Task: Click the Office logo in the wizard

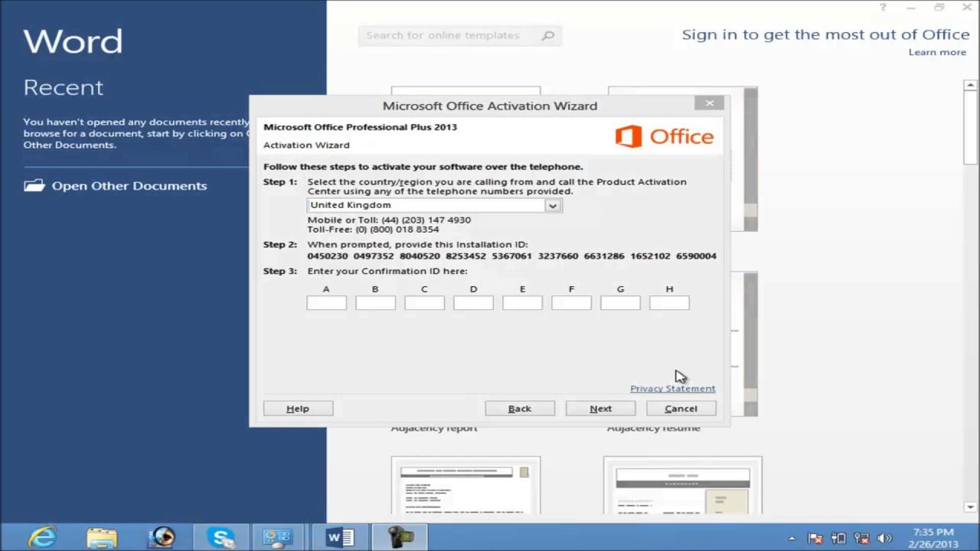Action: click(x=664, y=136)
